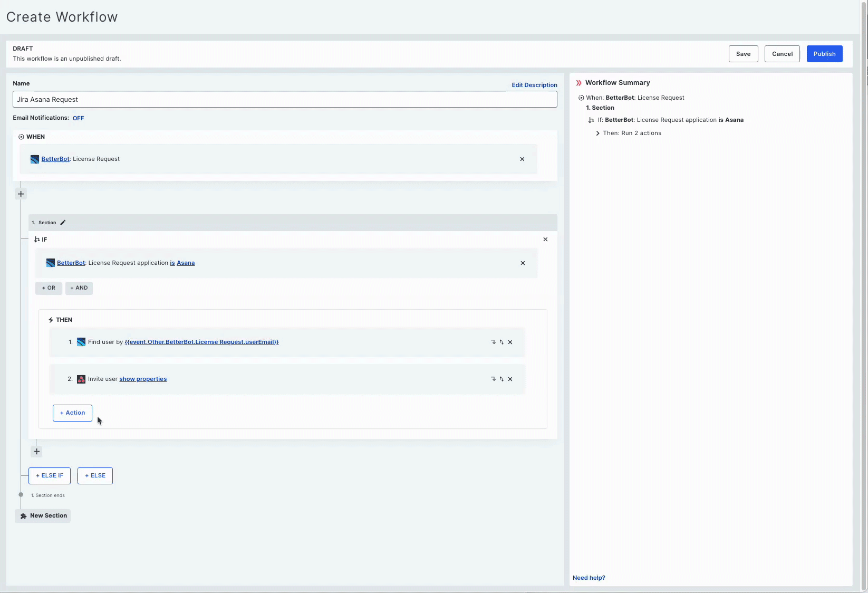Click the page vertical scrollbar
Viewport: 868px width, 593px height.
click(x=864, y=295)
